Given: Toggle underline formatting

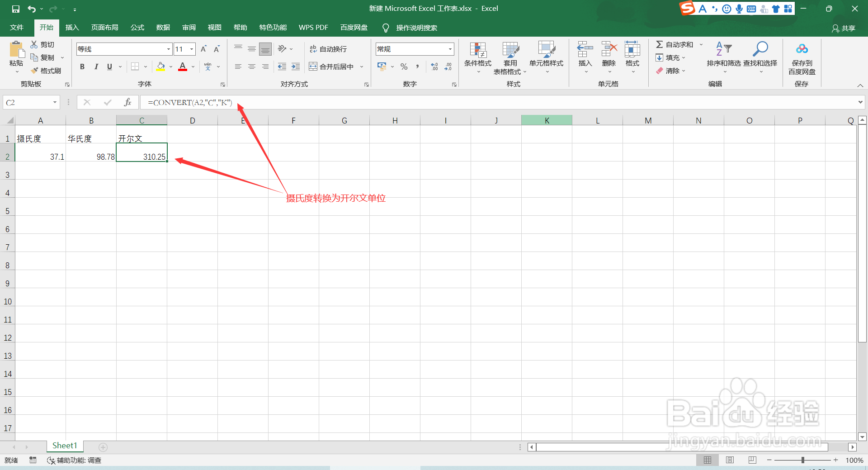Looking at the screenshot, I should [x=109, y=66].
